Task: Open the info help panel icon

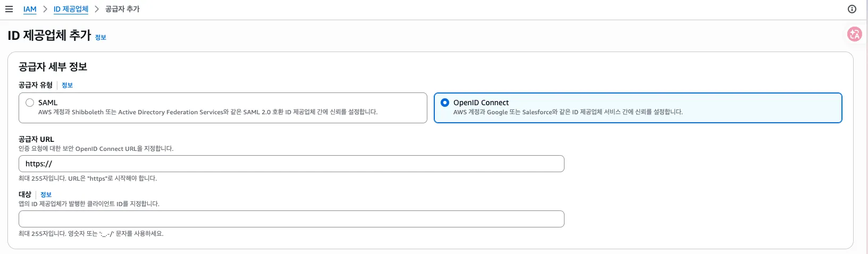Action: pos(852,9)
